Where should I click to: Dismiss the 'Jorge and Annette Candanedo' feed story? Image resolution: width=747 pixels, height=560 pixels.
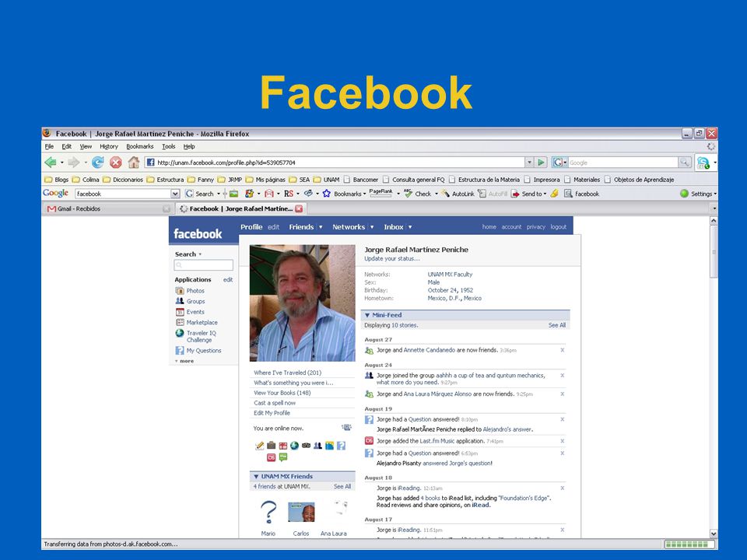tap(562, 350)
